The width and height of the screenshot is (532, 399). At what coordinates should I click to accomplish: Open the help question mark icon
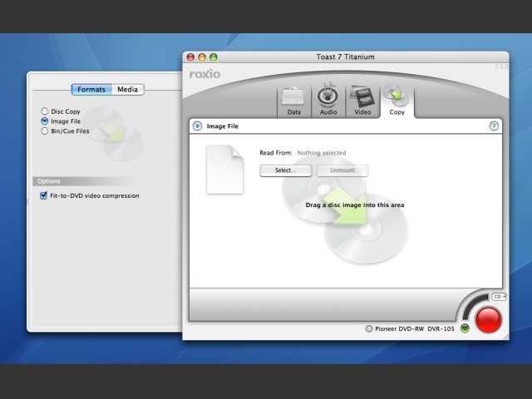tap(494, 126)
